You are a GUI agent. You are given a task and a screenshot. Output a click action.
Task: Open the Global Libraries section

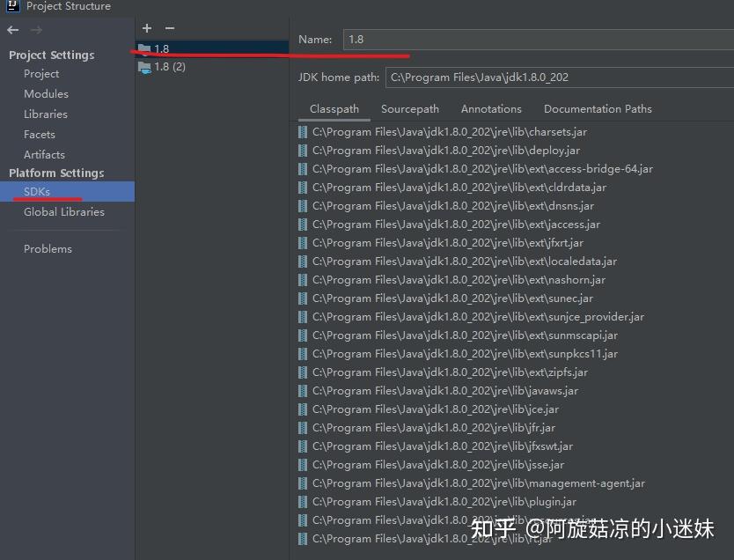pos(64,211)
